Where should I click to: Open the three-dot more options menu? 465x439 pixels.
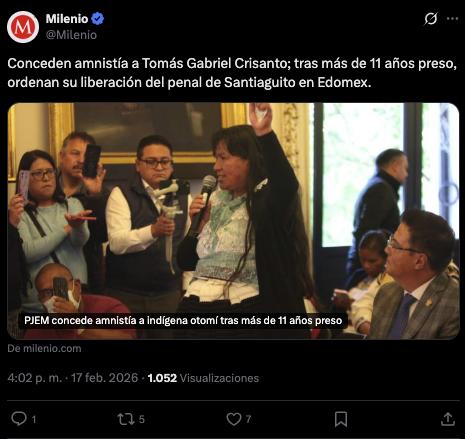[452, 19]
